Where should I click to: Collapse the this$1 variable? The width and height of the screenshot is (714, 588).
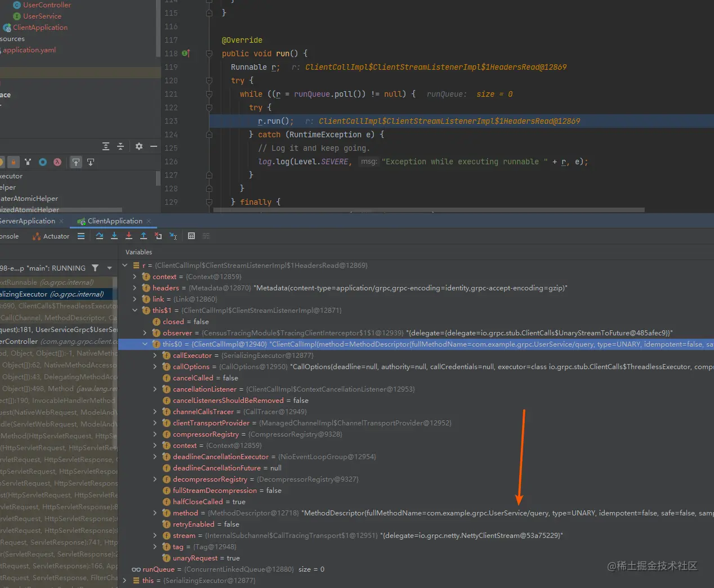click(x=135, y=311)
